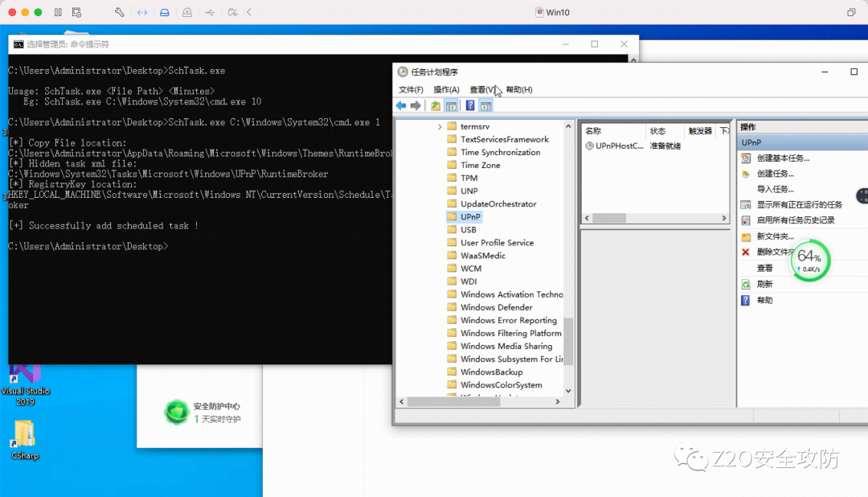Select the TPM folder
The image size is (868, 497).
tap(469, 178)
